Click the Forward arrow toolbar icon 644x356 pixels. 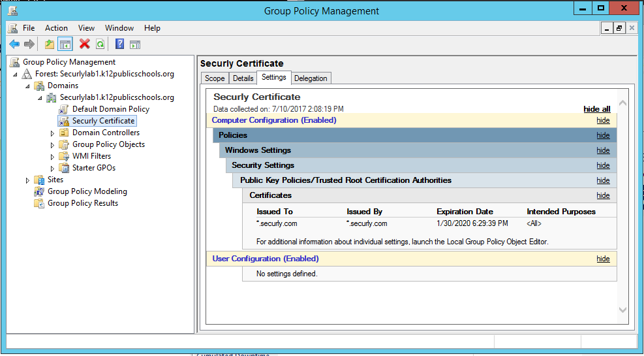point(29,44)
